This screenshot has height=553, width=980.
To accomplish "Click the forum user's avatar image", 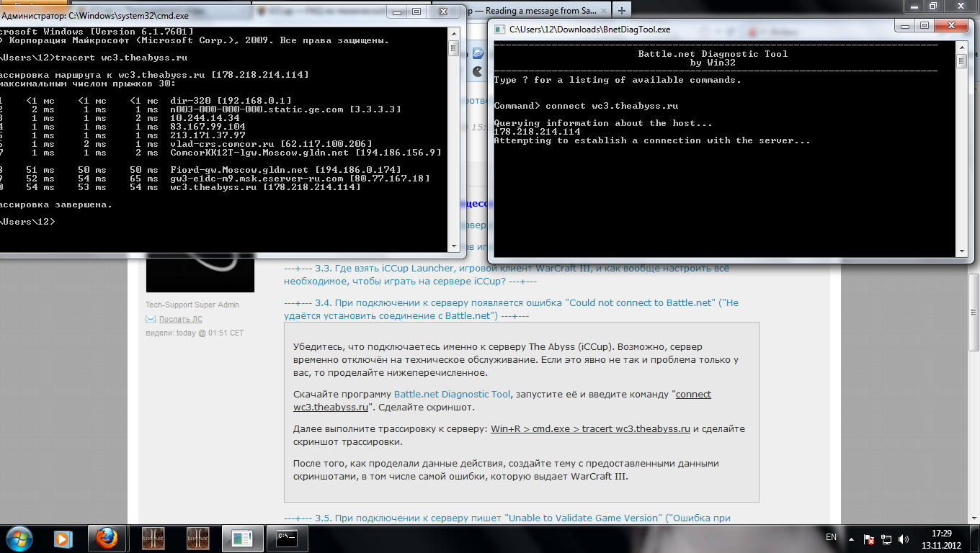I will click(200, 272).
